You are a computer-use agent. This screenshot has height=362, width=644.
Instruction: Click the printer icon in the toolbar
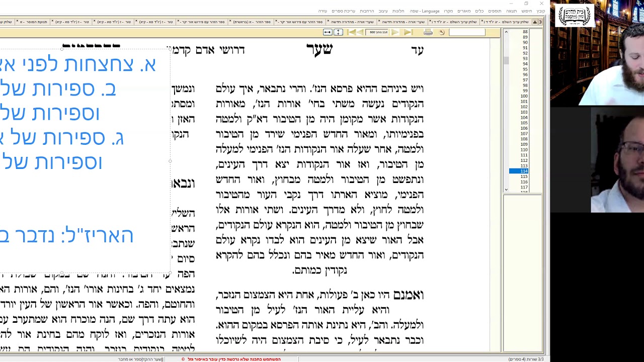[x=428, y=32]
